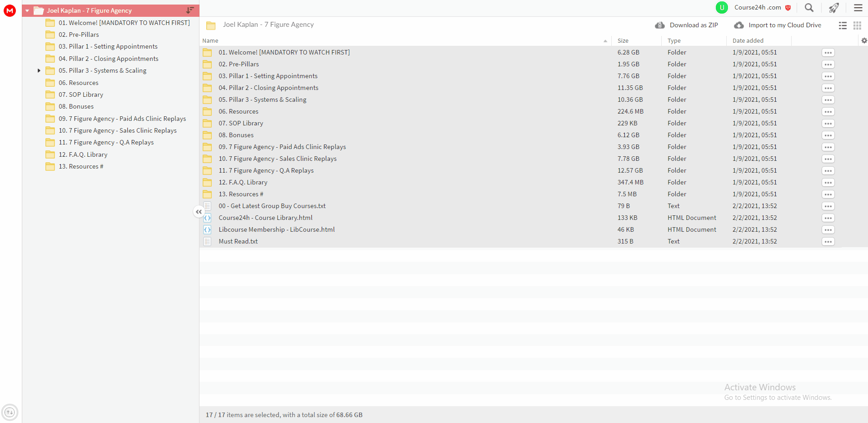Click 347.4 MB size cell
This screenshot has height=423, width=868.
(630, 182)
